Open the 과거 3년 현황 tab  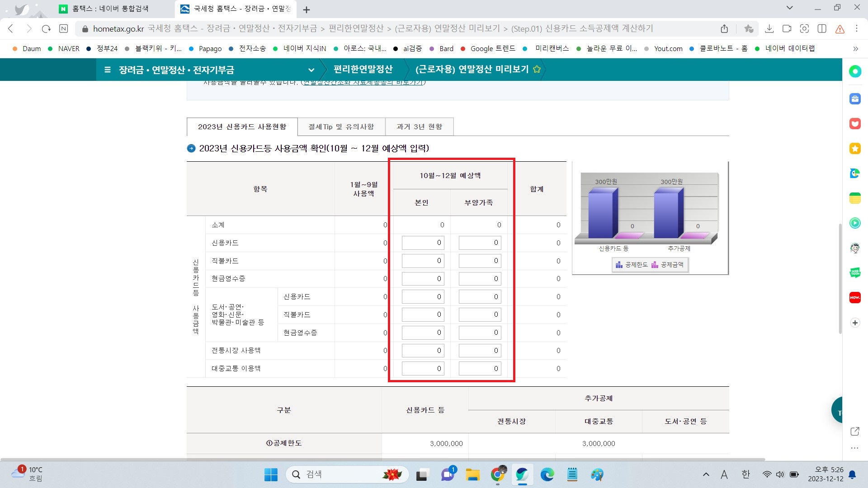point(419,127)
